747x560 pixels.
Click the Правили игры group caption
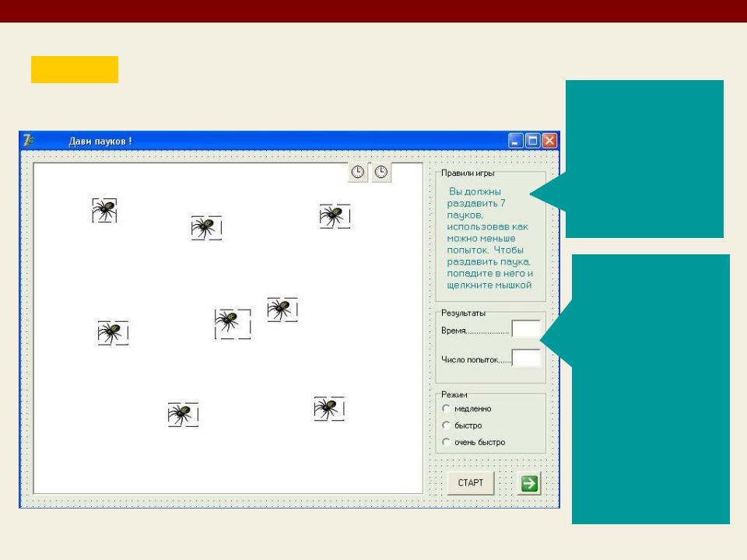click(468, 173)
